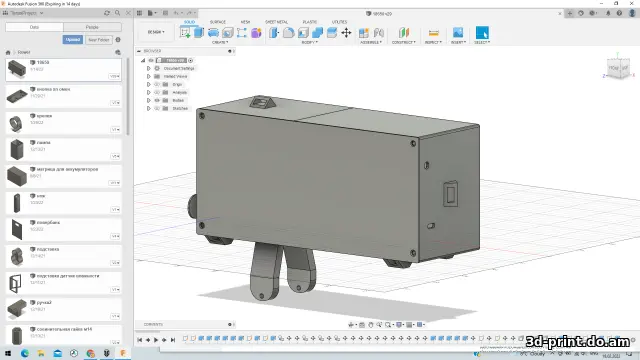The width and height of the screenshot is (640, 360).
Task: Open the Assemble dropdown menu
Action: pyautogui.click(x=371, y=42)
